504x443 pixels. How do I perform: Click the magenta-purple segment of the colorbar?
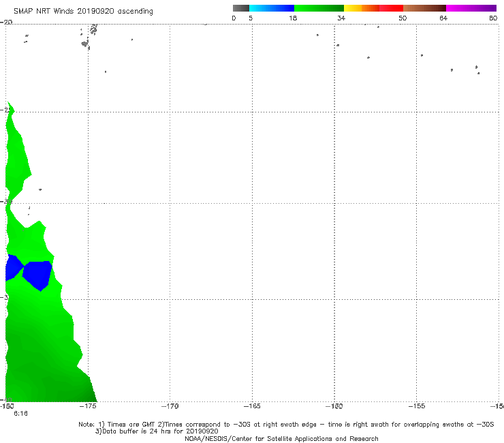(x=471, y=8)
